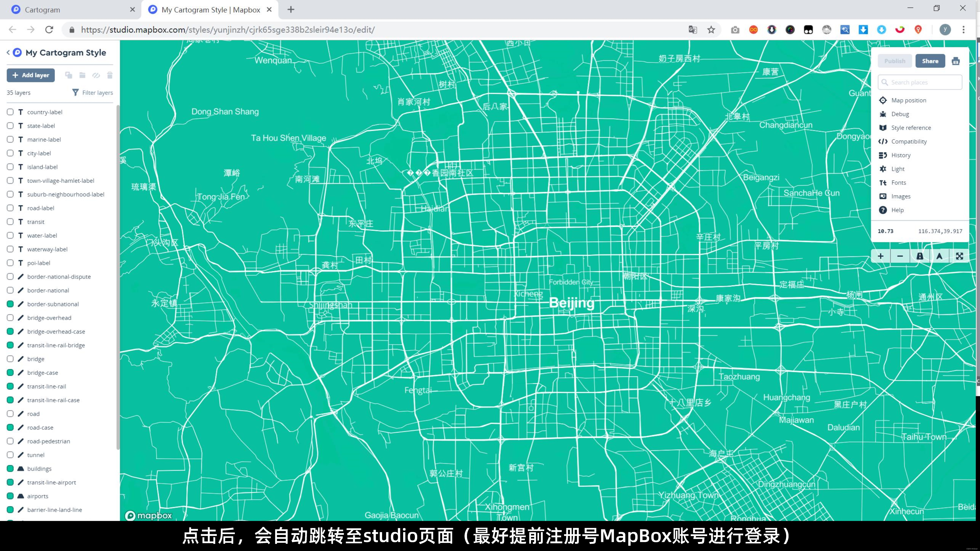The height and width of the screenshot is (551, 980).
Task: Click the buildings layer green color swatch
Action: click(x=10, y=468)
